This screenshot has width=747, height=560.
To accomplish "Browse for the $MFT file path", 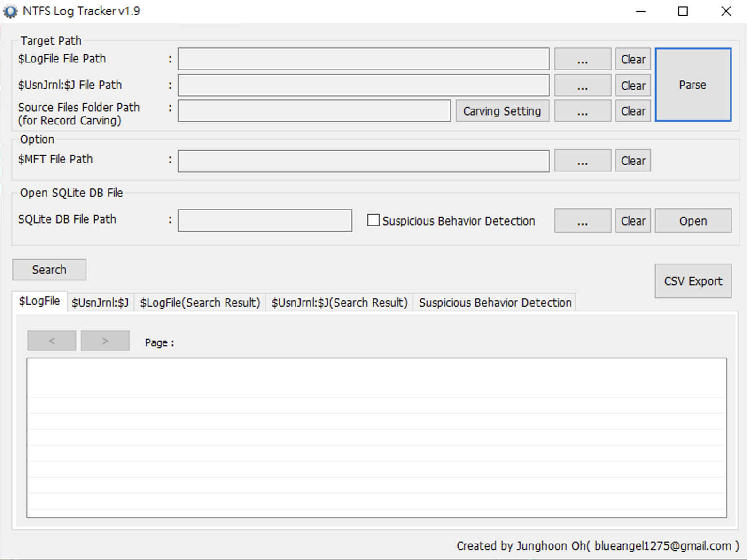I will point(582,161).
